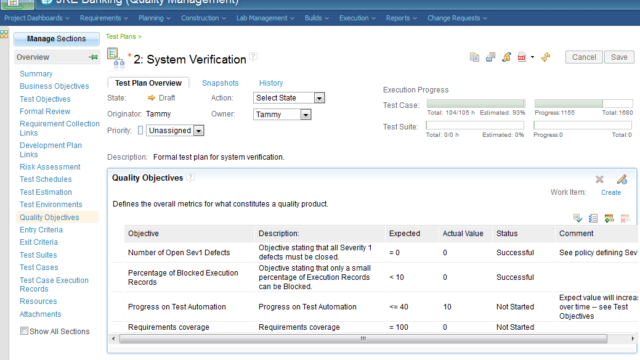
Task: Expand the Planning menu
Action: (x=154, y=18)
